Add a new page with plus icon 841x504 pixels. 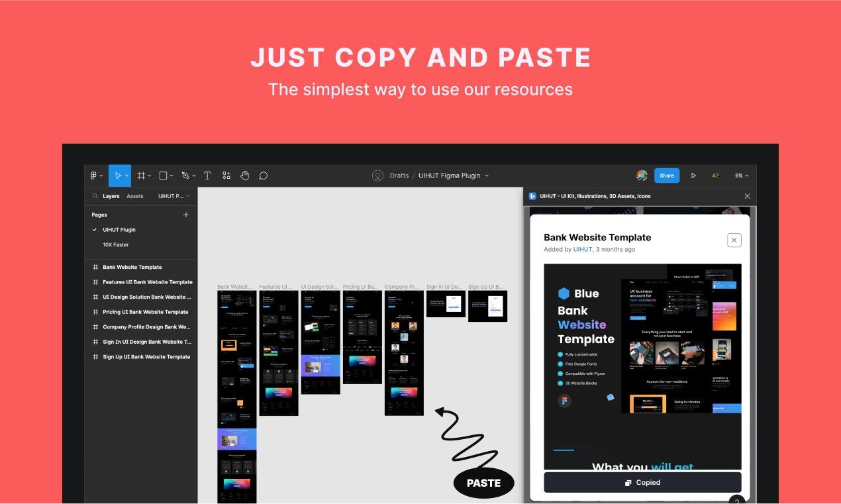(186, 215)
